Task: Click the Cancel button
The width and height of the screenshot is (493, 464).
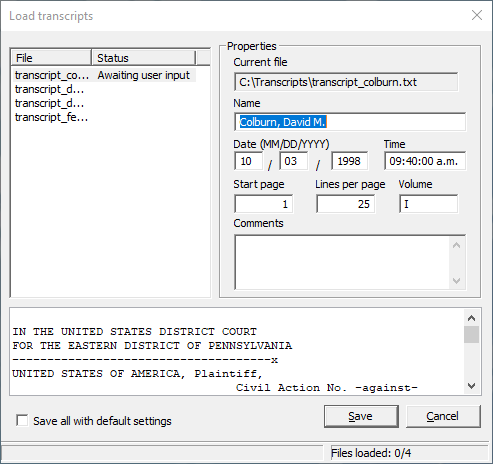Action: (443, 416)
